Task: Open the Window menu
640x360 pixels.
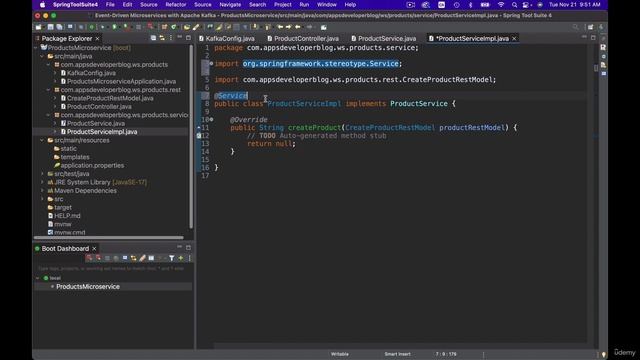Action: pos(327,4)
